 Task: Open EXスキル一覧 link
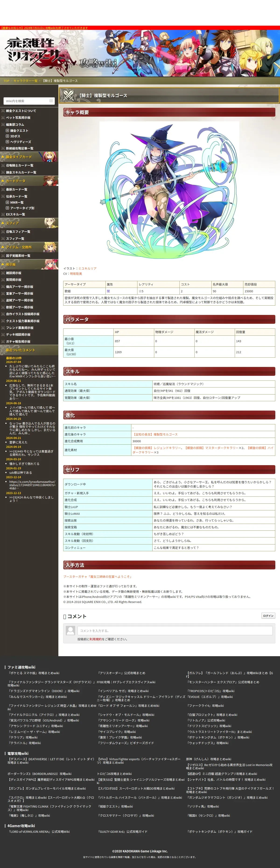click(x=15, y=214)
